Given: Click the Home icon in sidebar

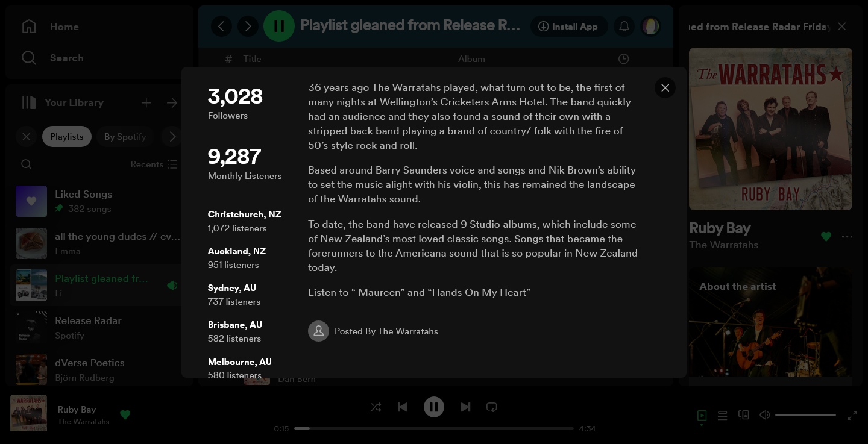Looking at the screenshot, I should click(29, 27).
